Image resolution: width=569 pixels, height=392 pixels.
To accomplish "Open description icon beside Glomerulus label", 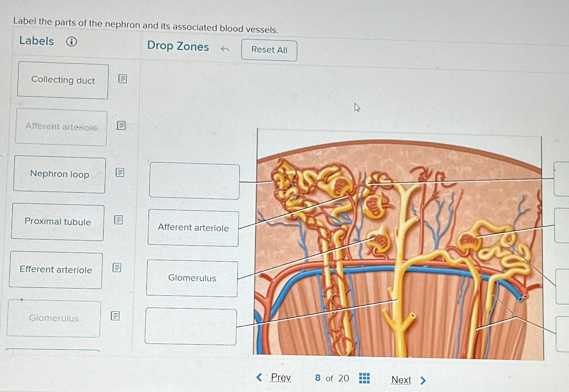I will point(115,316).
